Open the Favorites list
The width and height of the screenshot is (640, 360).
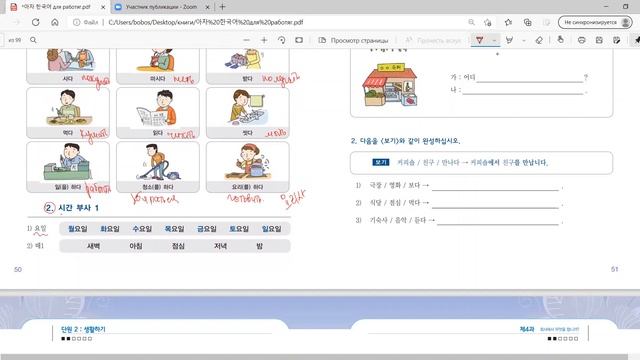[508, 22]
